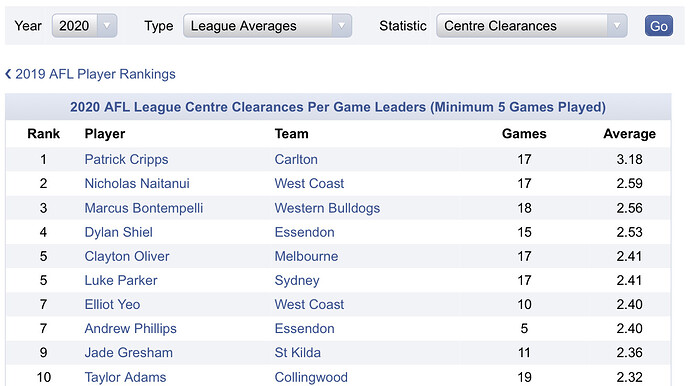Open the Collingwood team link
Viewport: 690px width, 386px height.
[x=311, y=377]
